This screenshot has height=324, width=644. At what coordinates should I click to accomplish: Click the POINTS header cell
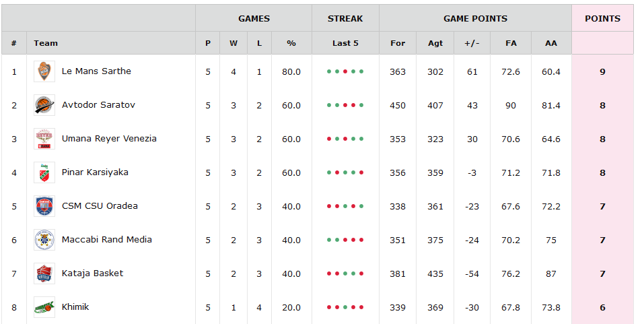(602, 18)
